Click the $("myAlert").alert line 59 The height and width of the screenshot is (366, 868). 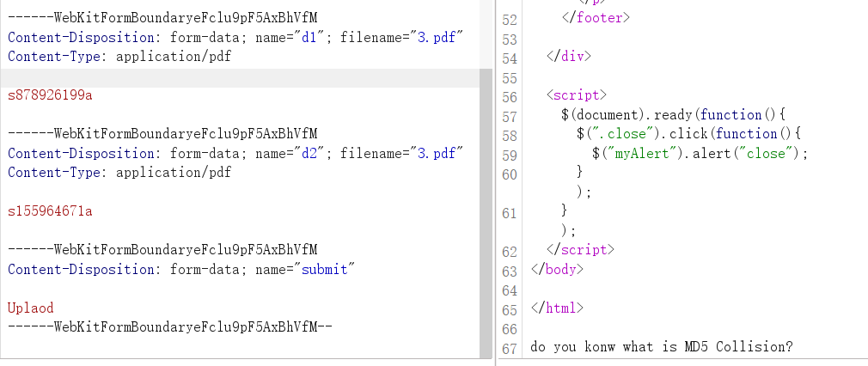700,153
